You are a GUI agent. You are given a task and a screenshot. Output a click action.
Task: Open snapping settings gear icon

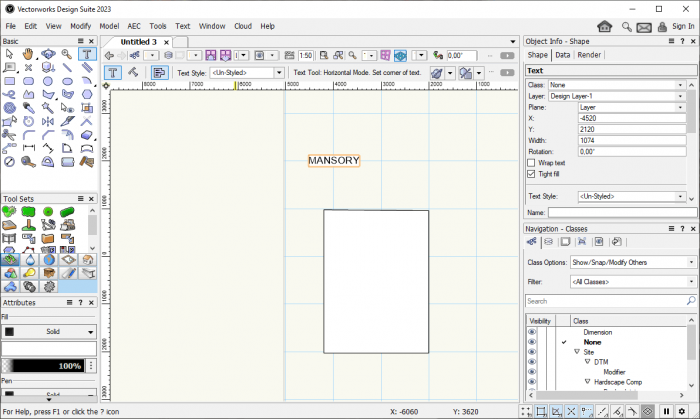[682, 411]
